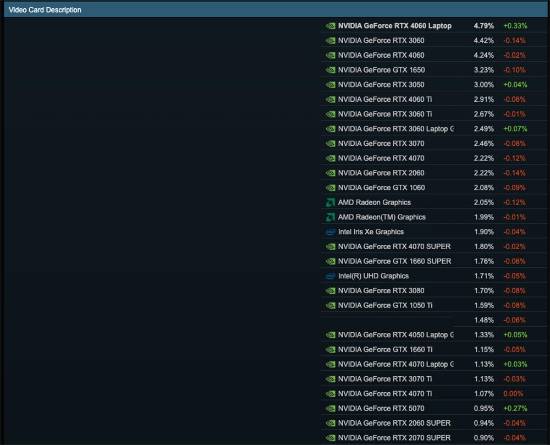Select the 'NVIDIA GeForce RTX 5070' name
The width and height of the screenshot is (550, 445).
click(x=381, y=409)
